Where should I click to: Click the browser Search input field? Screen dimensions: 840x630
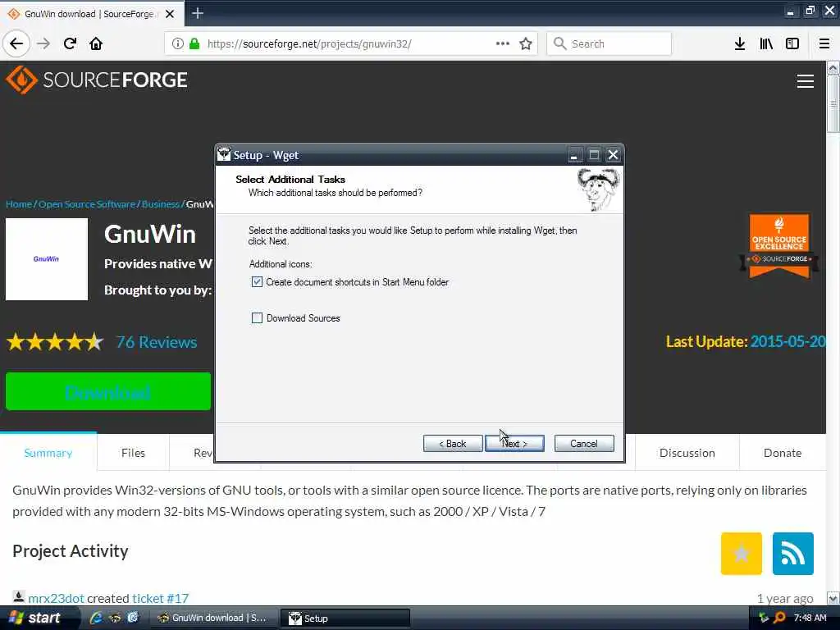(609, 43)
